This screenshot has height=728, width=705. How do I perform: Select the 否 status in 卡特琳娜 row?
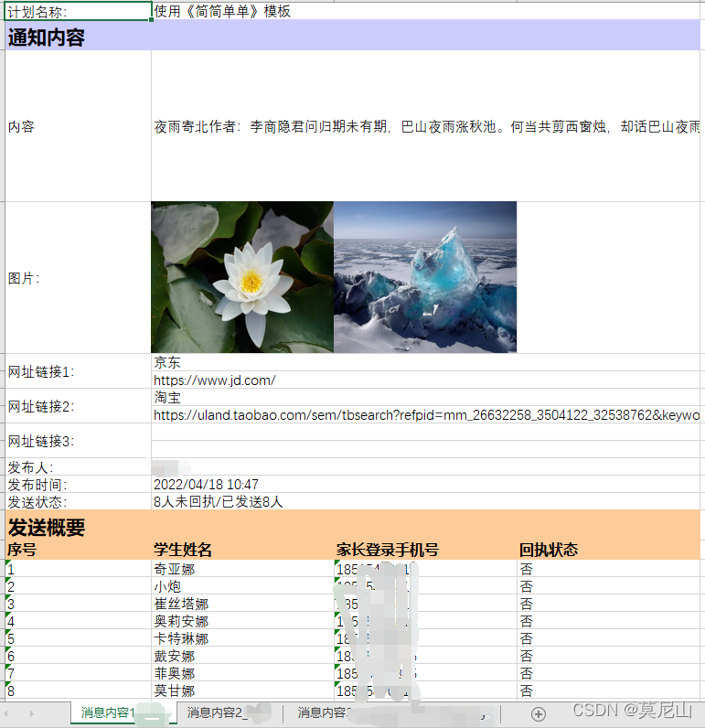tap(609, 638)
